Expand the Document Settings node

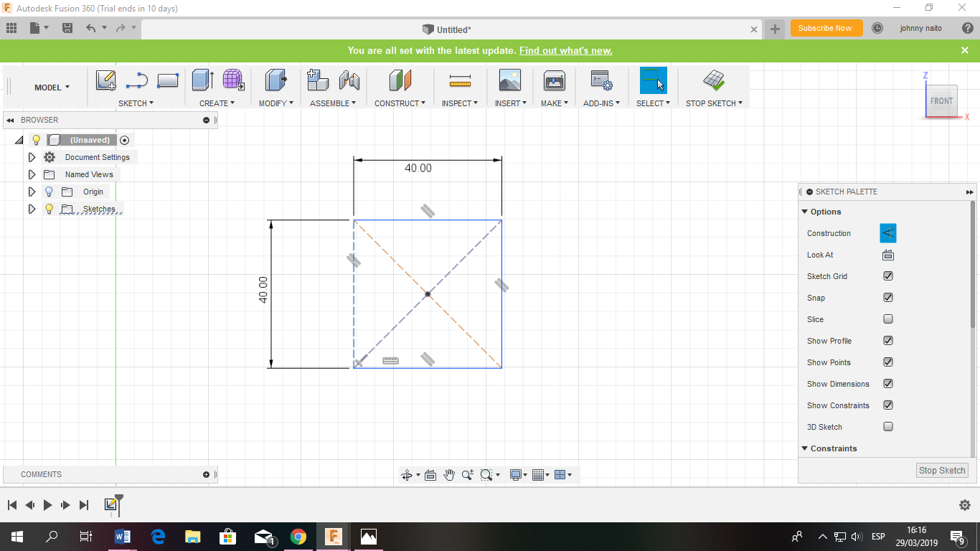32,157
